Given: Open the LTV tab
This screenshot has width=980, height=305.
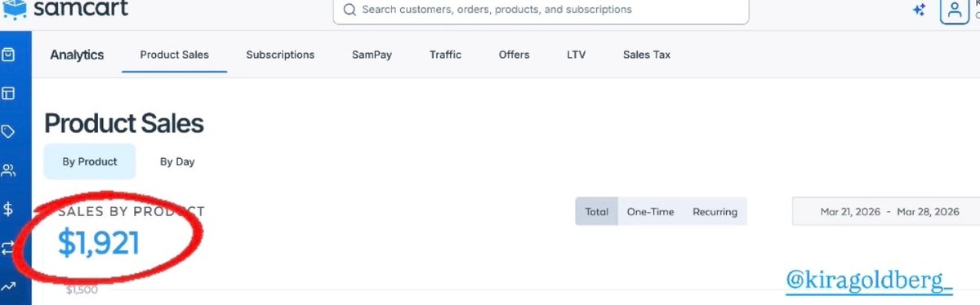Looking at the screenshot, I should (x=576, y=55).
